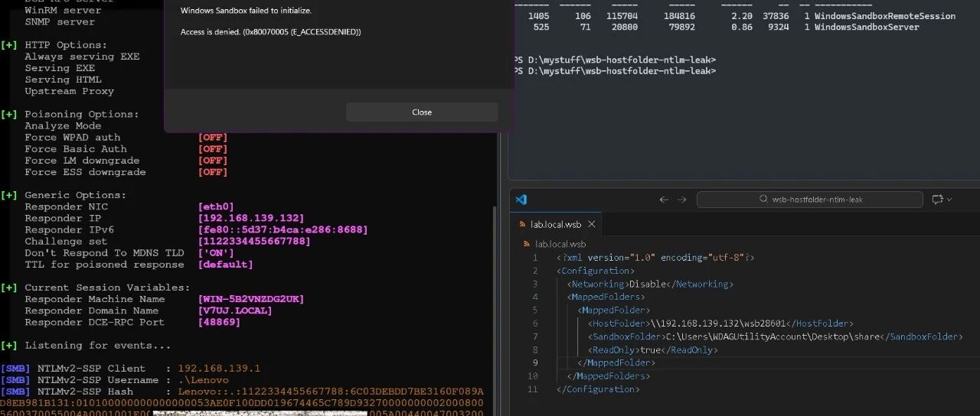
Task: Click the Access is denied error message
Action: point(271,32)
